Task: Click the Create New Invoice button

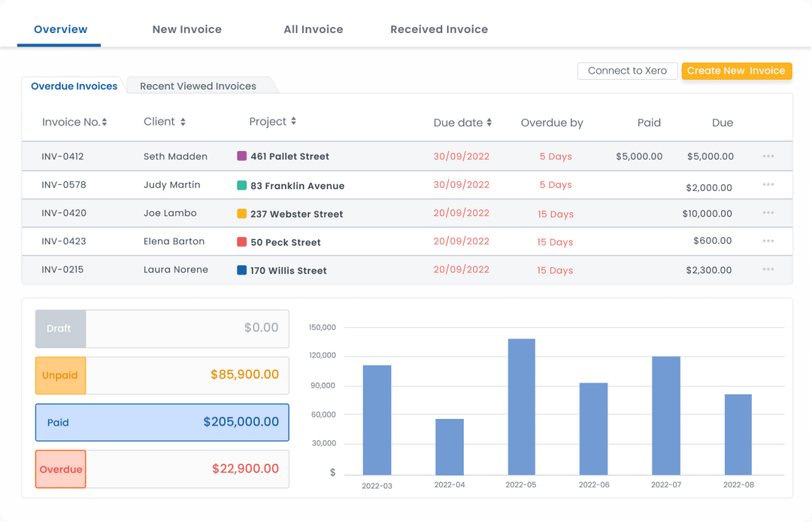Action: coord(736,71)
